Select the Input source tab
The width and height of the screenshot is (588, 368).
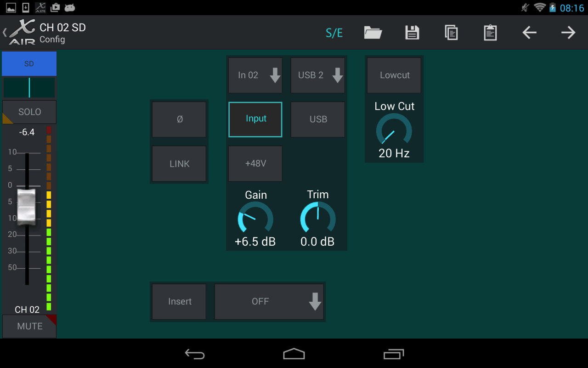255,119
